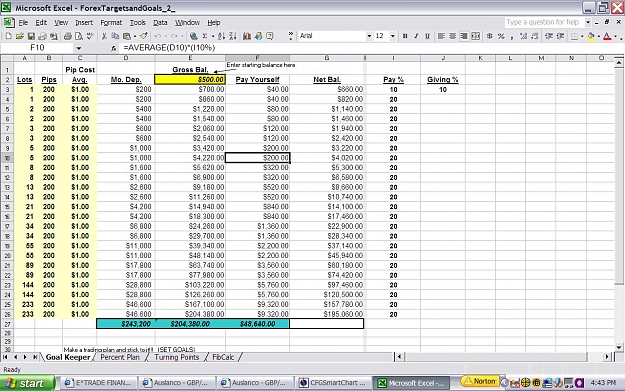Open the Name Box dropdown arrow

(x=79, y=48)
